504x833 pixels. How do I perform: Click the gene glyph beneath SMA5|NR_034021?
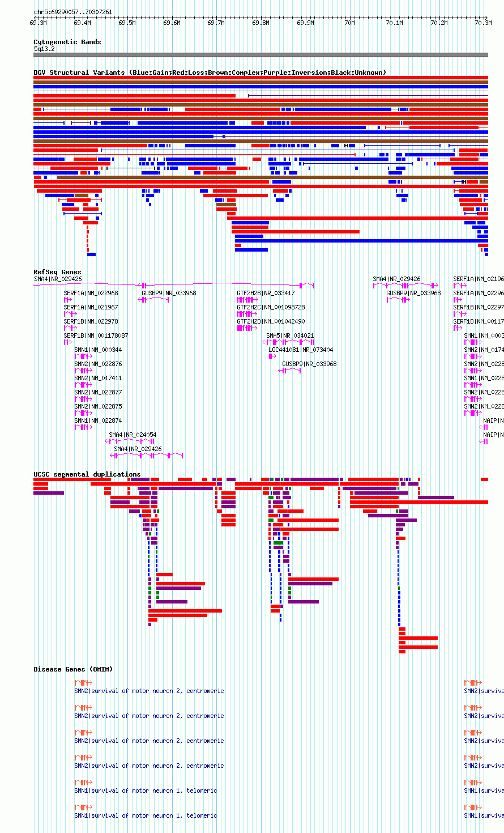288,342
